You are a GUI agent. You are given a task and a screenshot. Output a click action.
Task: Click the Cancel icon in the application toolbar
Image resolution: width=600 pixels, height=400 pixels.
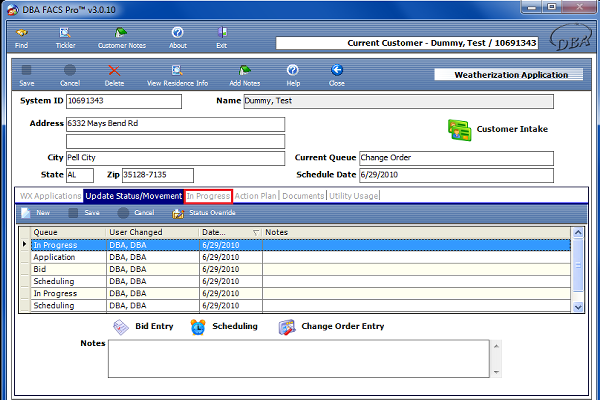tap(70, 70)
